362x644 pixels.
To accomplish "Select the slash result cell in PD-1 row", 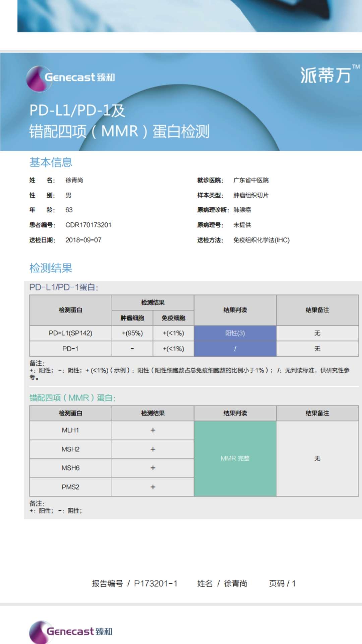I will click(x=235, y=349).
